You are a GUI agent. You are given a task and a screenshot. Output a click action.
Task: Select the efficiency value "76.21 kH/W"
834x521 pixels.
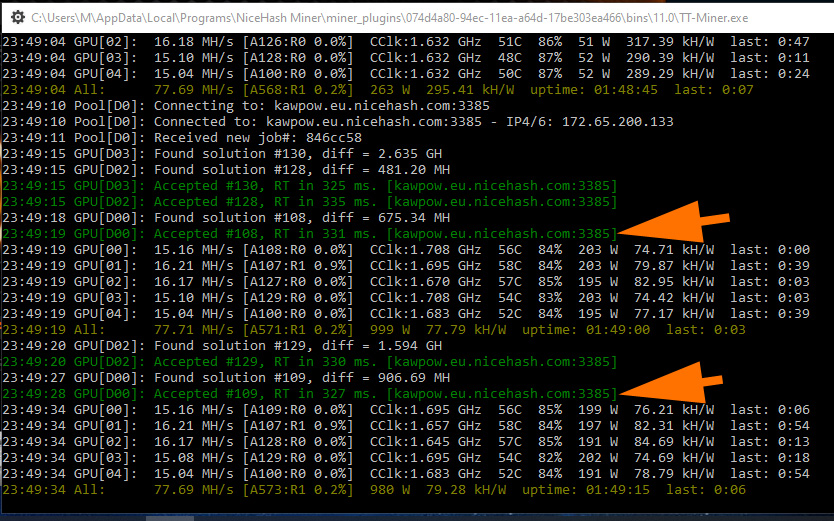(x=674, y=409)
